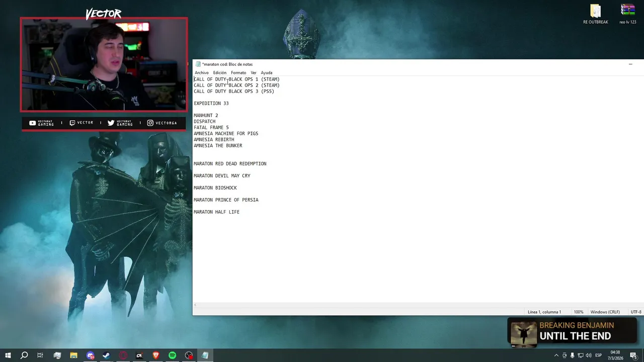Open Opera GX taskbar icon
The width and height of the screenshot is (644, 362).
point(123,355)
